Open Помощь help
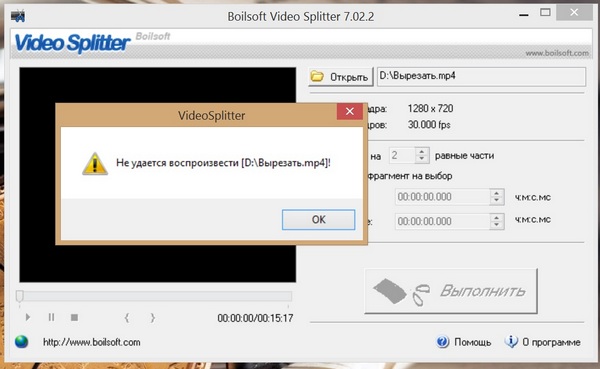 tap(464, 342)
